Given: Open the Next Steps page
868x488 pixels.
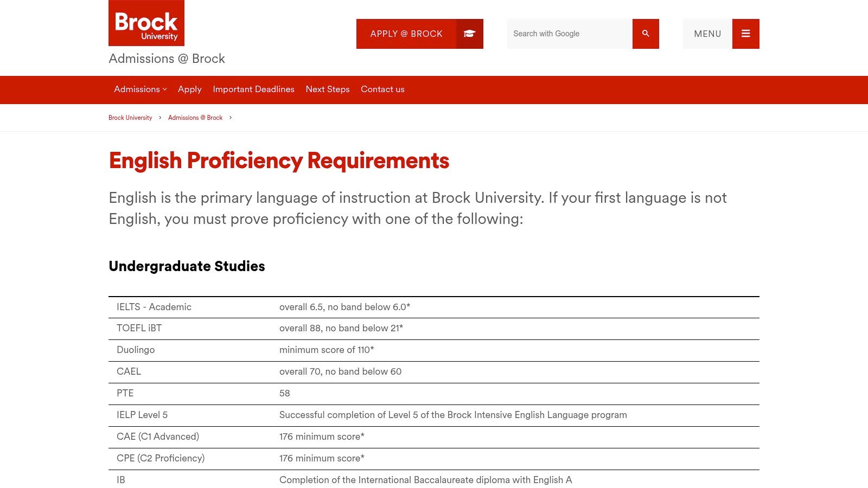Looking at the screenshot, I should [328, 89].
